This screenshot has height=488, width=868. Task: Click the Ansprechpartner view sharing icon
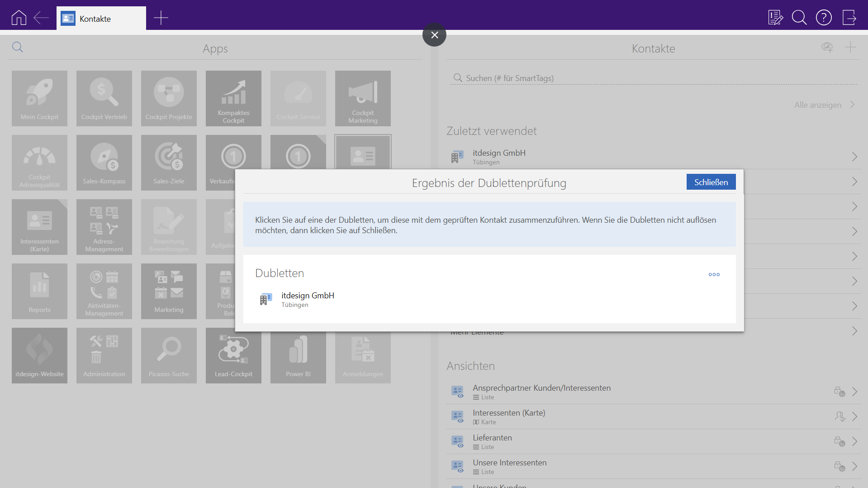tap(840, 392)
